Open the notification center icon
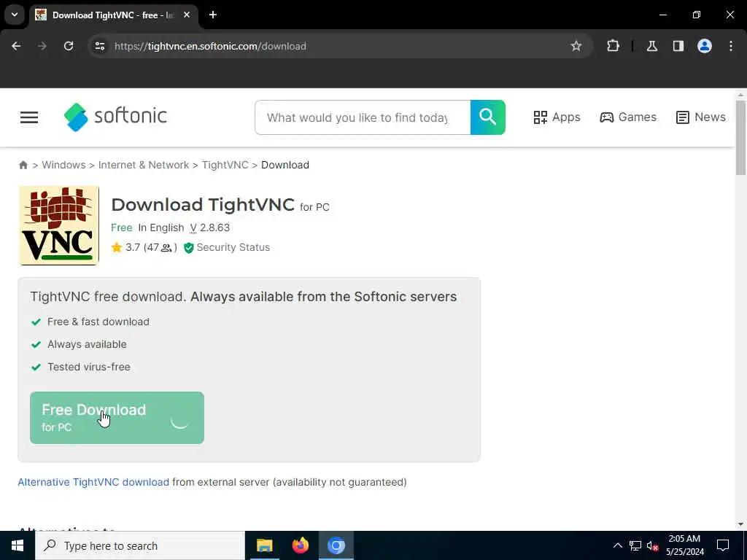The image size is (747, 560). [723, 545]
